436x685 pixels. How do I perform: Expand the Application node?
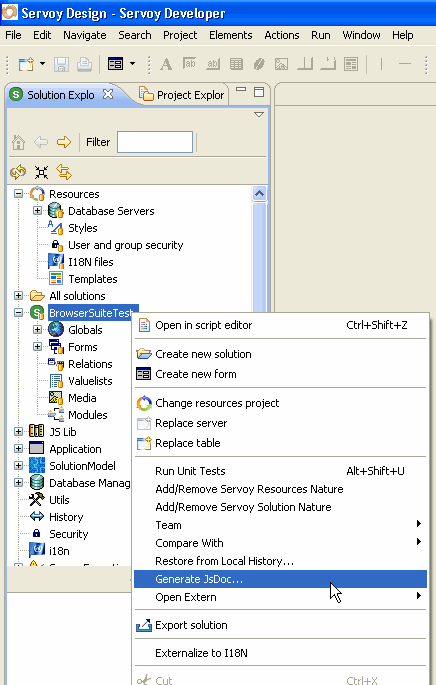click(x=18, y=448)
